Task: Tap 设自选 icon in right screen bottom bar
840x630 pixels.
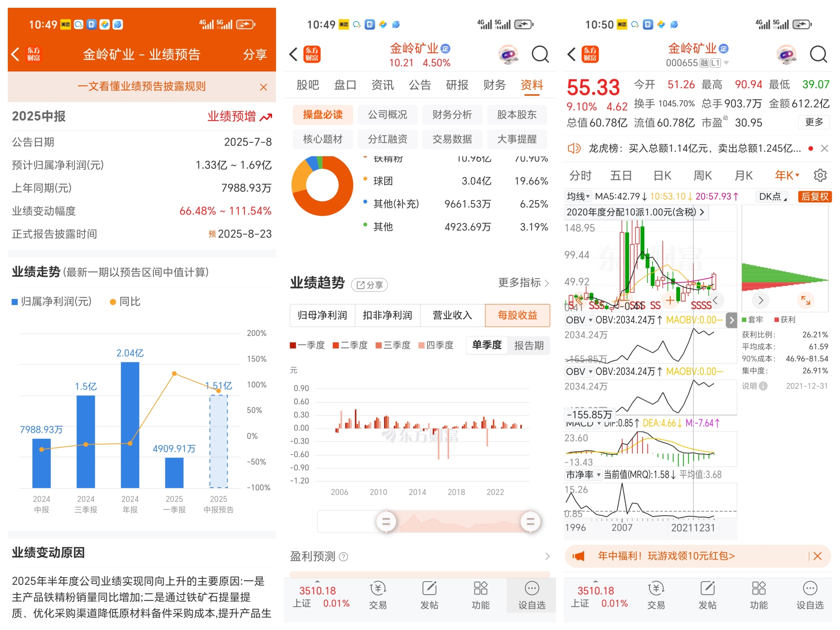Action: pyautogui.click(x=810, y=595)
